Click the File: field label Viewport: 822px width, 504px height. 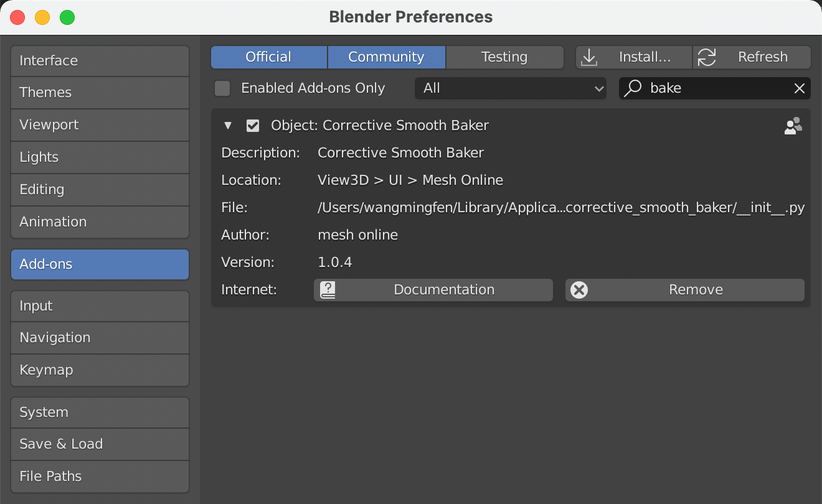click(x=234, y=208)
